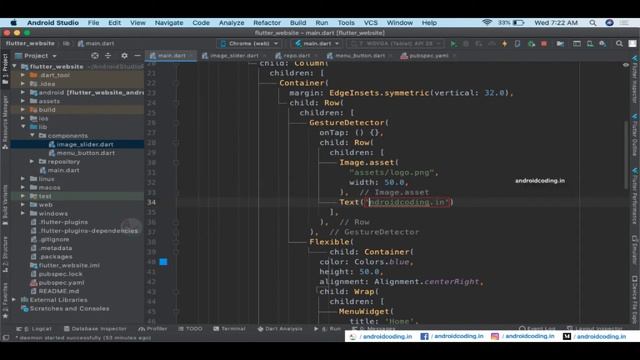The image size is (640, 360).
Task: Open the Flutter Outline side panel
Action: click(635, 136)
